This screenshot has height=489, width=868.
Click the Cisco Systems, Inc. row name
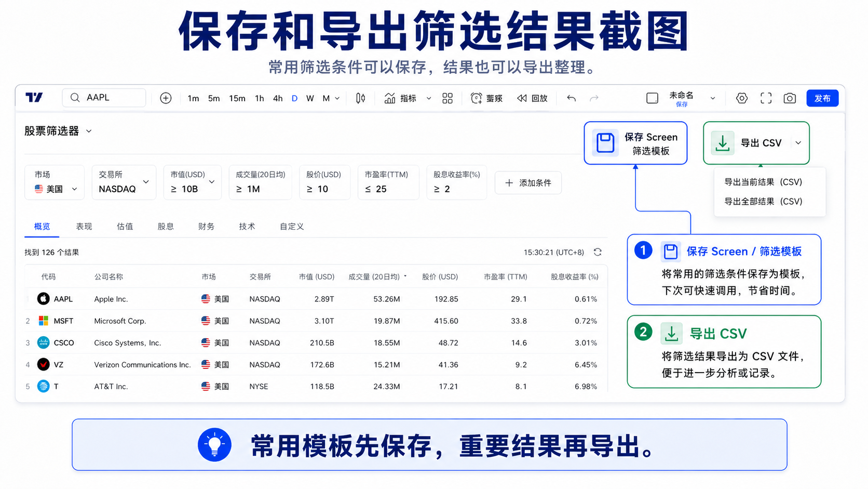(x=128, y=343)
